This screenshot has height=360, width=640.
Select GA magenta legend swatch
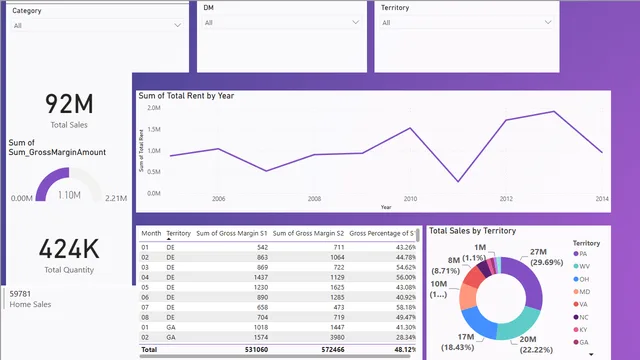point(576,342)
